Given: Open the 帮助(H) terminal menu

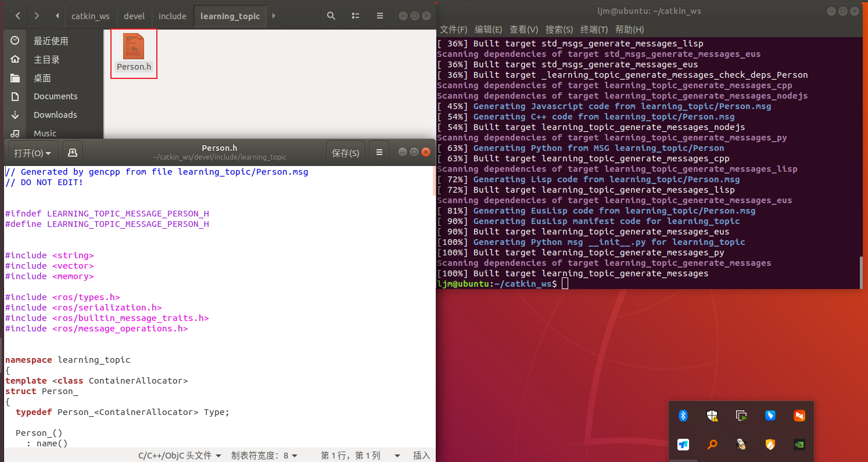Looking at the screenshot, I should 630,29.
